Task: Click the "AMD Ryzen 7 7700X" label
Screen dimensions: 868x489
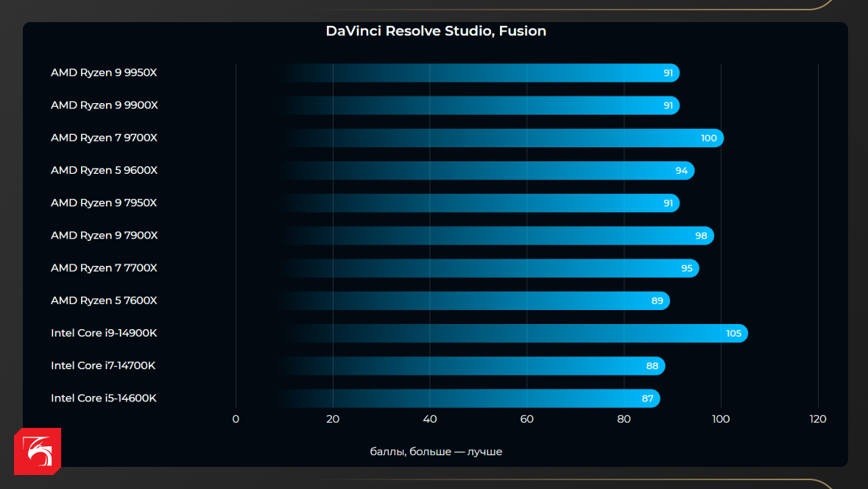Action: (104, 268)
